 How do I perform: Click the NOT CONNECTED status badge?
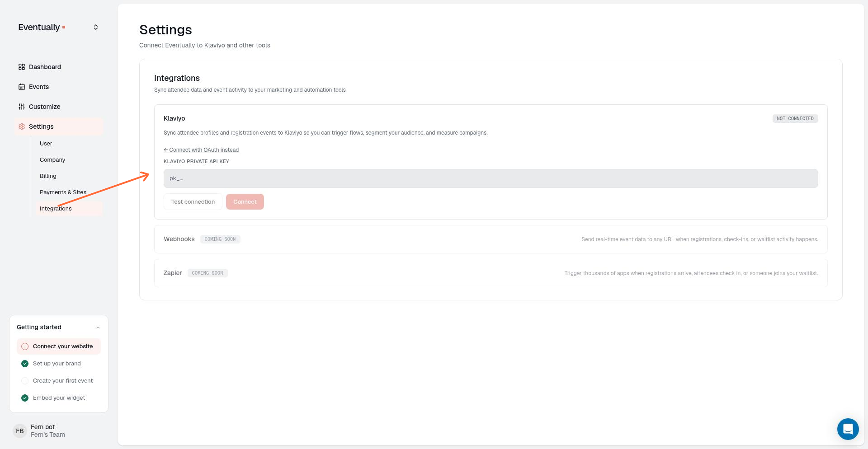[795, 118]
